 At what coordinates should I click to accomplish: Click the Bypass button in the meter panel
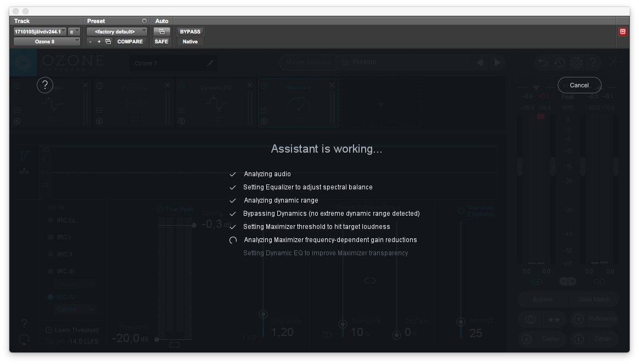tap(543, 299)
